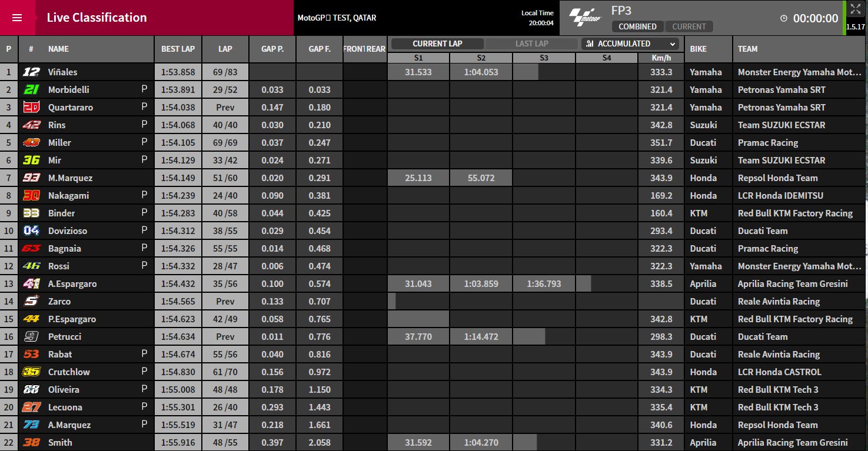
Task: Open the ACCUMULATED dropdown
Action: pos(630,44)
